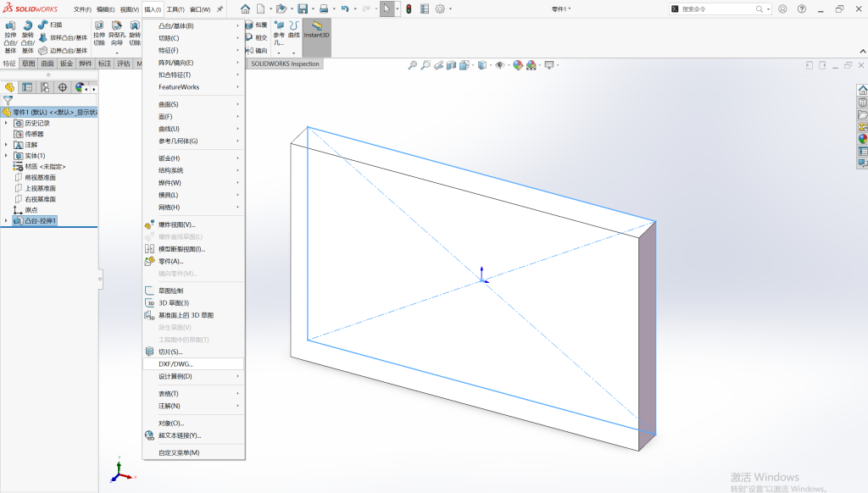This screenshot has height=493, width=868.
Task: Open the ConfigurationManager tab icon
Action: tap(45, 87)
